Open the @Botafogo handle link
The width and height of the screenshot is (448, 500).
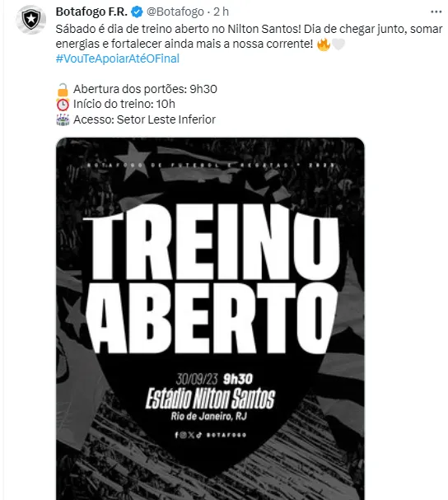[x=175, y=12]
